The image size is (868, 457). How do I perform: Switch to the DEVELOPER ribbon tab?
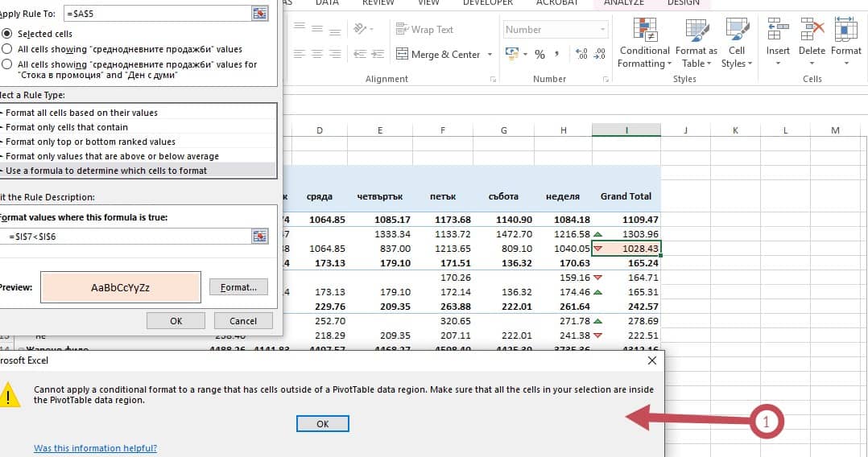click(488, 2)
